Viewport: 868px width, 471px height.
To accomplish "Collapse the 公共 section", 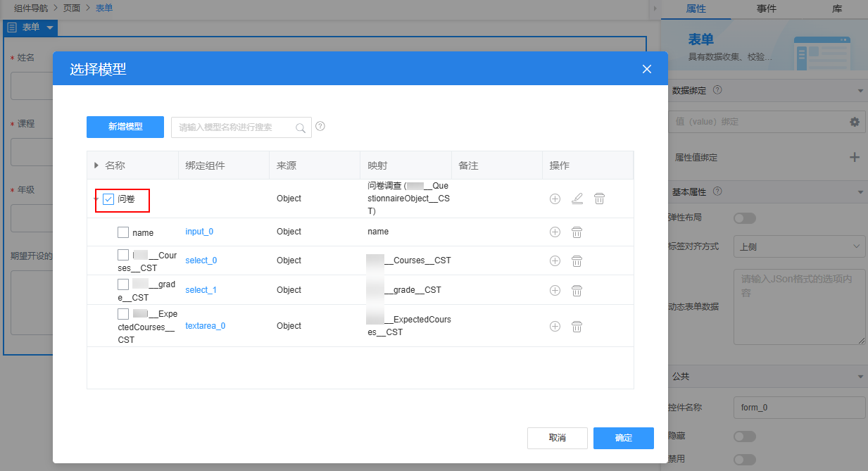I will click(x=860, y=377).
